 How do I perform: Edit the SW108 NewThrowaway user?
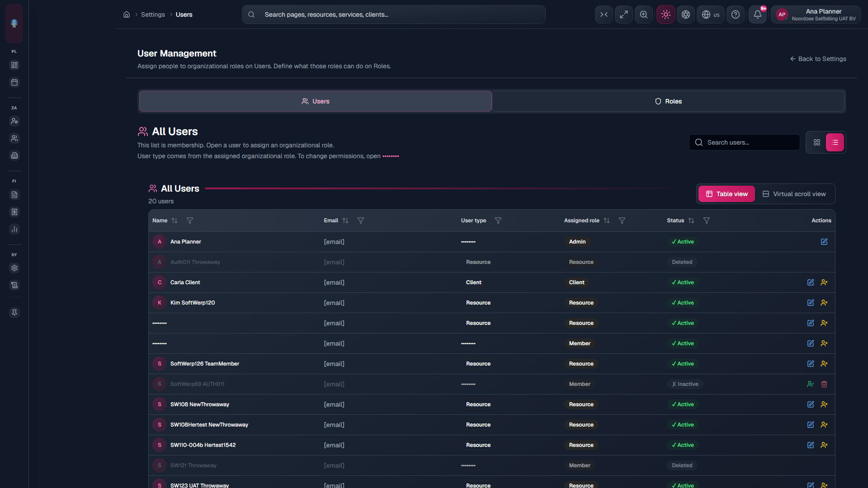[811, 404]
